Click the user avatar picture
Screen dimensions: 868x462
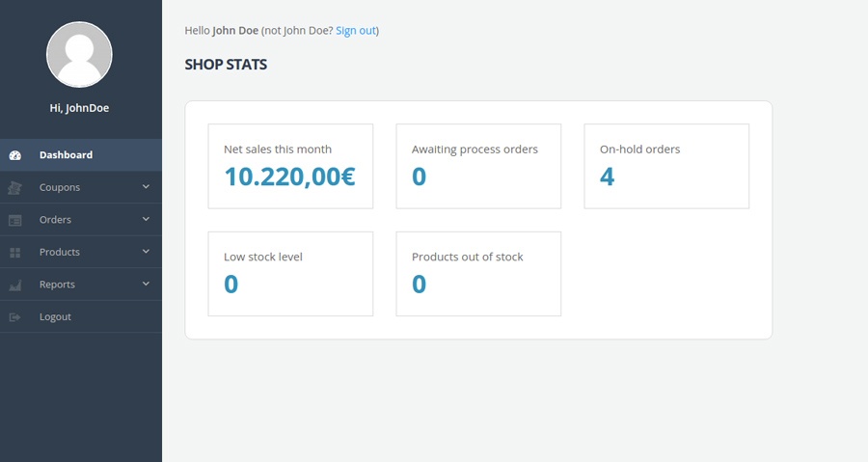point(79,55)
